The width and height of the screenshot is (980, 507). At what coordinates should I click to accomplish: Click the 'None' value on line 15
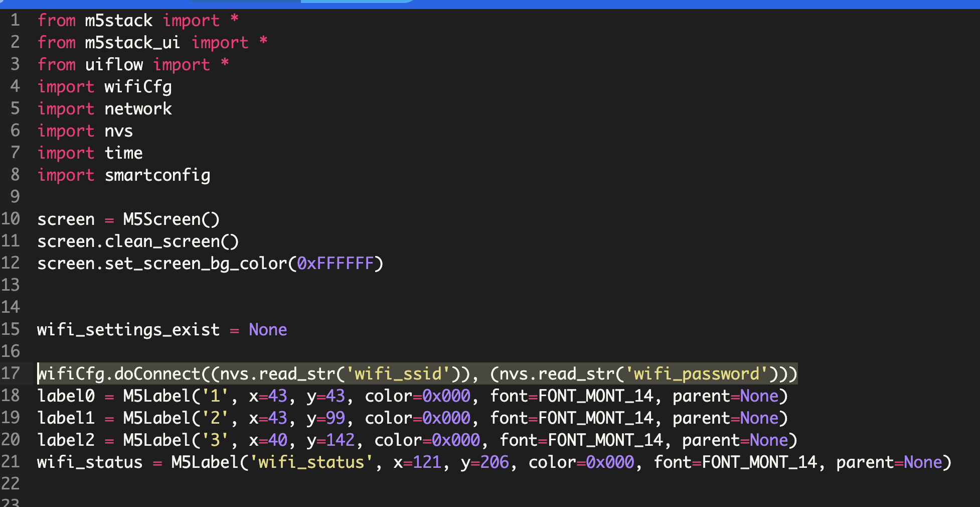(268, 330)
